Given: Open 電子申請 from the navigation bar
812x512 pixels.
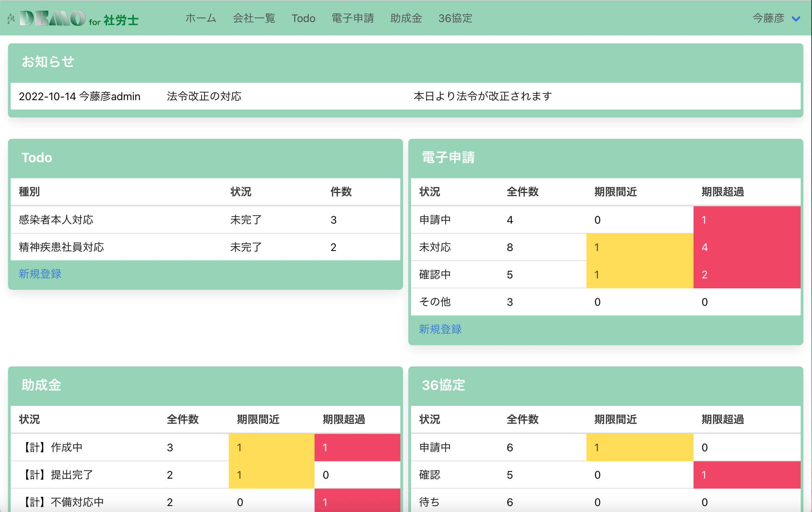Looking at the screenshot, I should pyautogui.click(x=352, y=19).
